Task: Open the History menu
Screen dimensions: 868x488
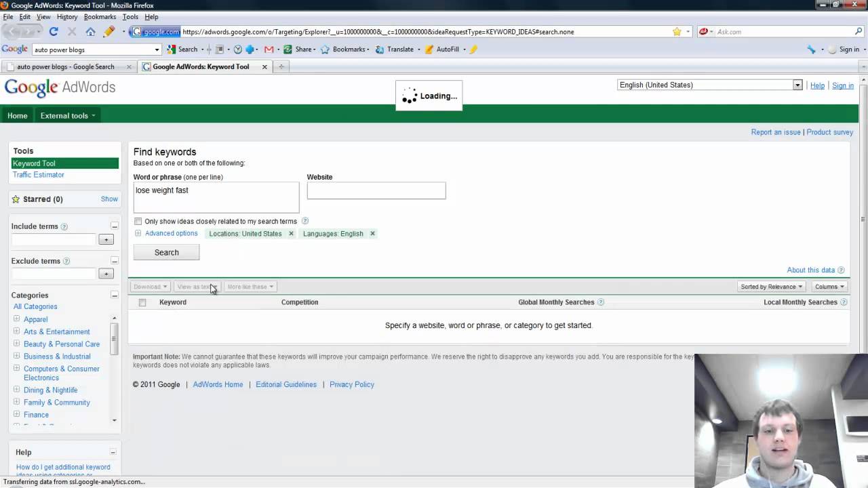Action: (66, 16)
